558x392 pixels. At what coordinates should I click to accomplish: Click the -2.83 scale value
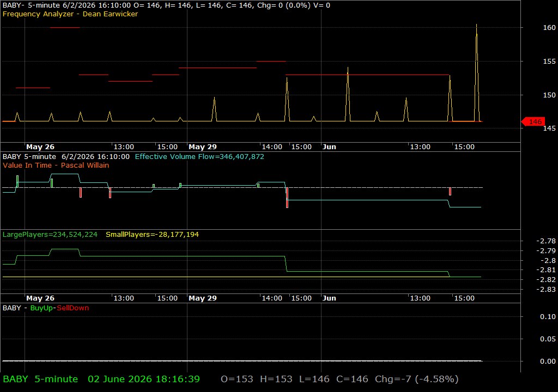click(x=546, y=289)
